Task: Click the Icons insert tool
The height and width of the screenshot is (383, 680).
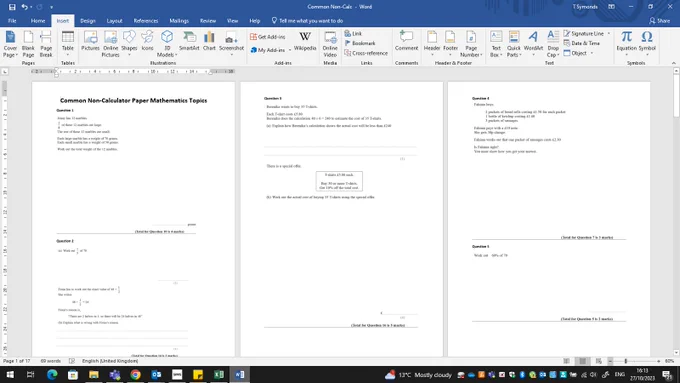Action: pyautogui.click(x=147, y=41)
